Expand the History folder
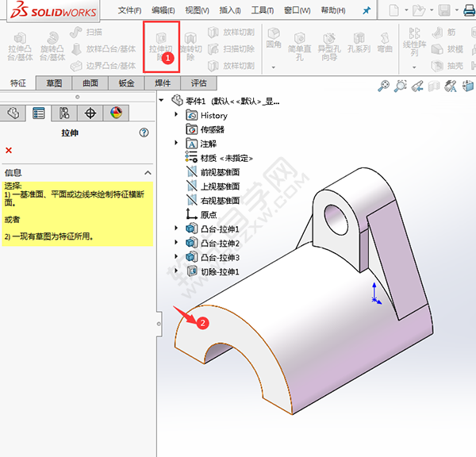476x457 pixels. pos(176,114)
